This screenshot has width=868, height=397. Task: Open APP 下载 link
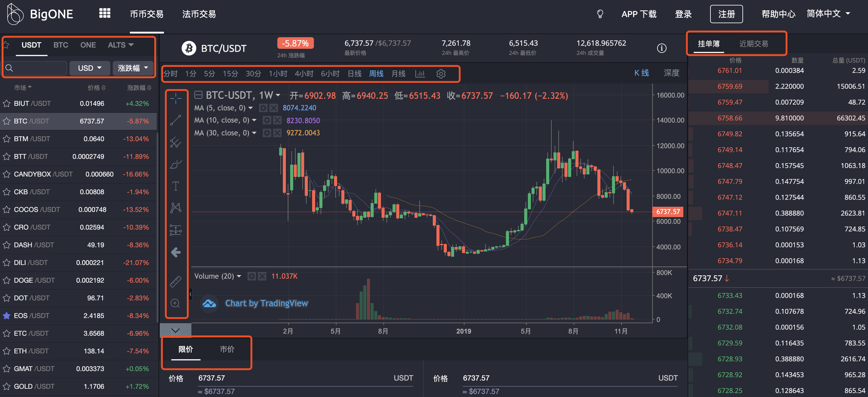tap(639, 14)
